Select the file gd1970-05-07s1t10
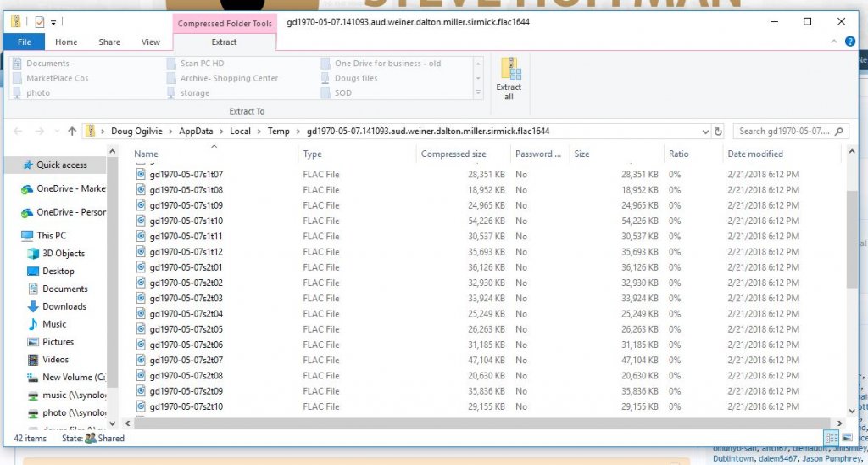Image resolution: width=868 pixels, height=465 pixels. coord(186,221)
